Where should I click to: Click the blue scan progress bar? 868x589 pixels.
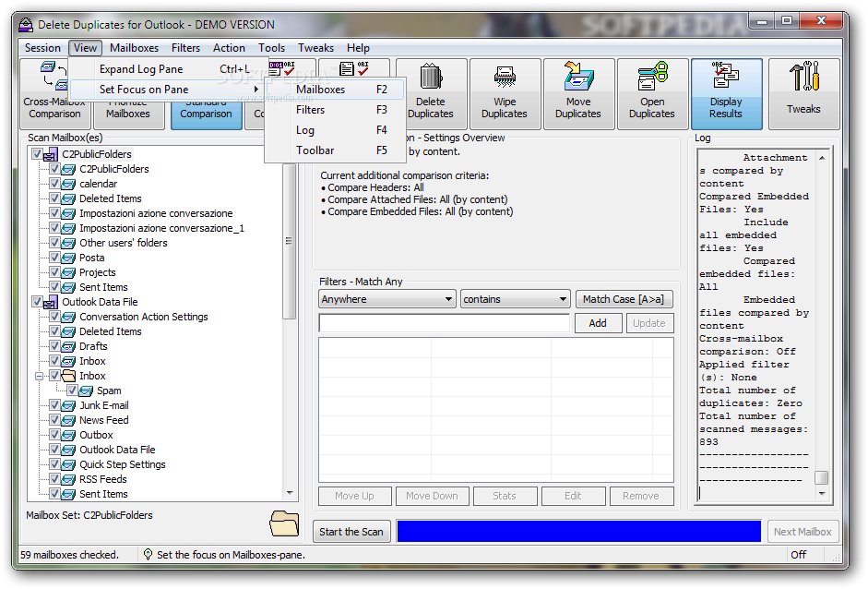click(578, 531)
